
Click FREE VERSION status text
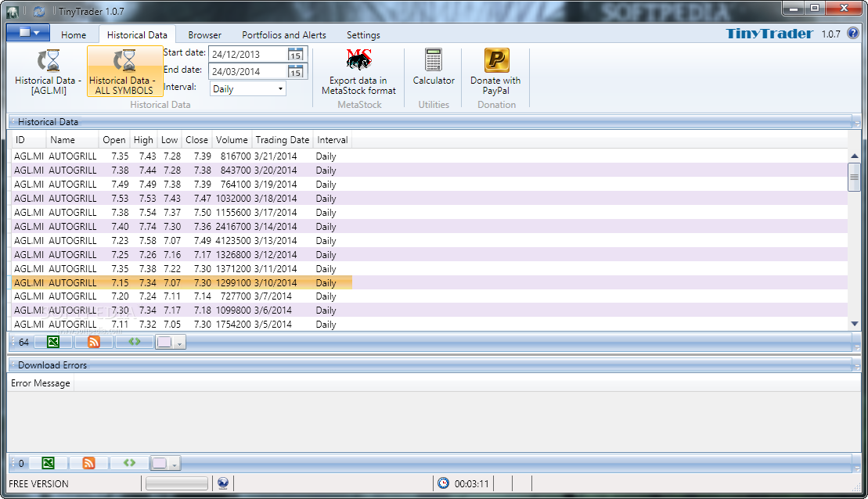(39, 483)
